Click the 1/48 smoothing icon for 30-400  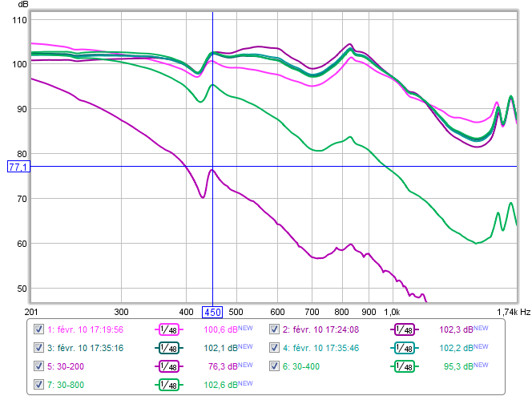(406, 366)
